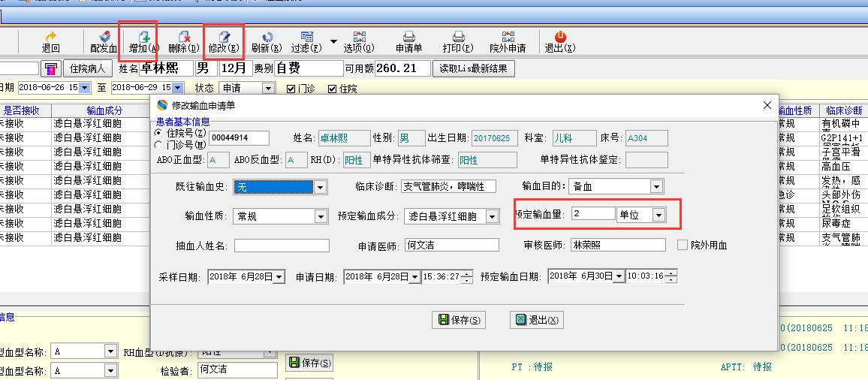
Task: Open the 配发血 blood dispatch tool
Action: (x=104, y=42)
